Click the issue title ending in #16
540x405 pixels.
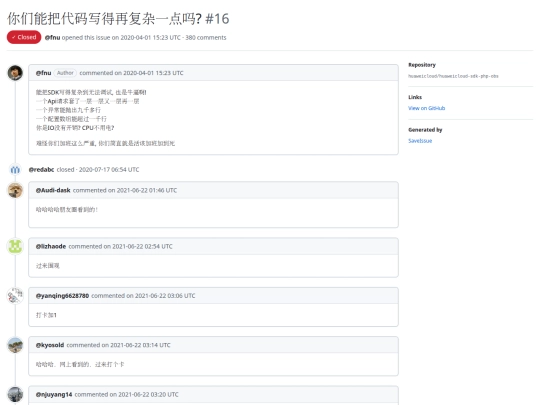coord(118,19)
